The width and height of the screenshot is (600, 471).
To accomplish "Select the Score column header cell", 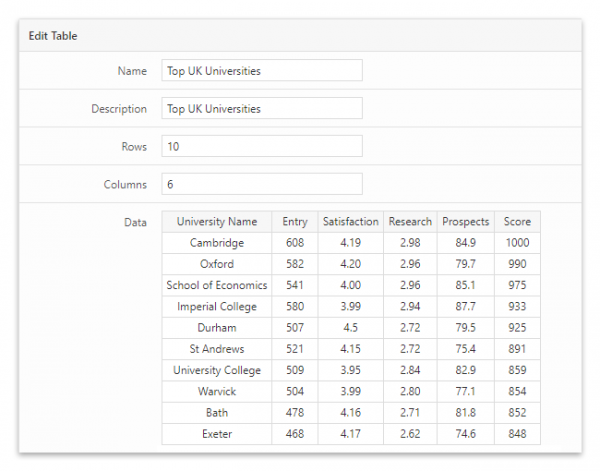I will click(x=517, y=222).
